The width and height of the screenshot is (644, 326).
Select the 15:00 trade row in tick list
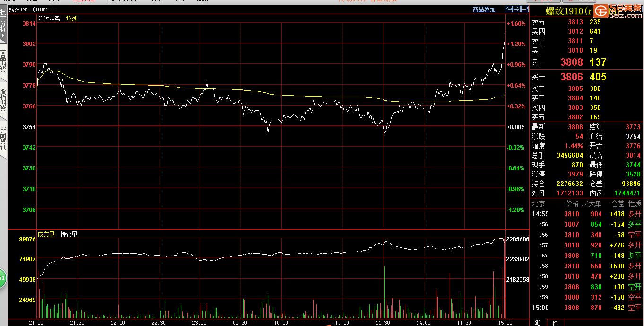[586, 308]
